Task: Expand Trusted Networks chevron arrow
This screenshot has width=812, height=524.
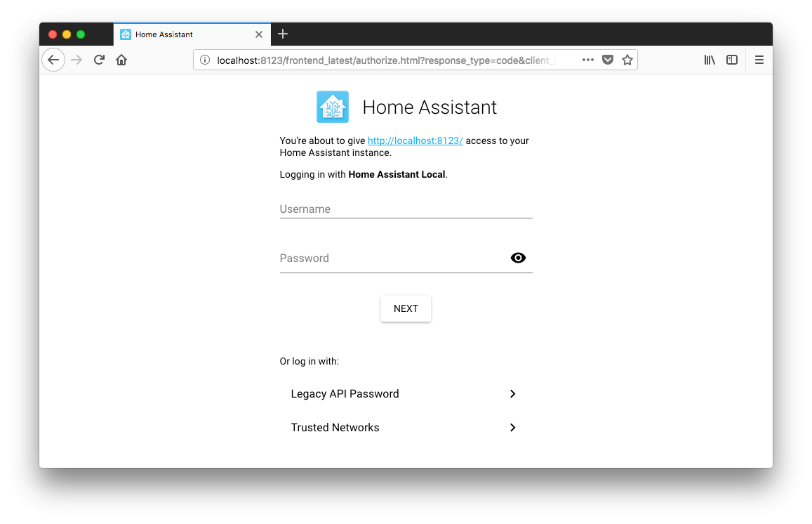Action: pos(513,428)
